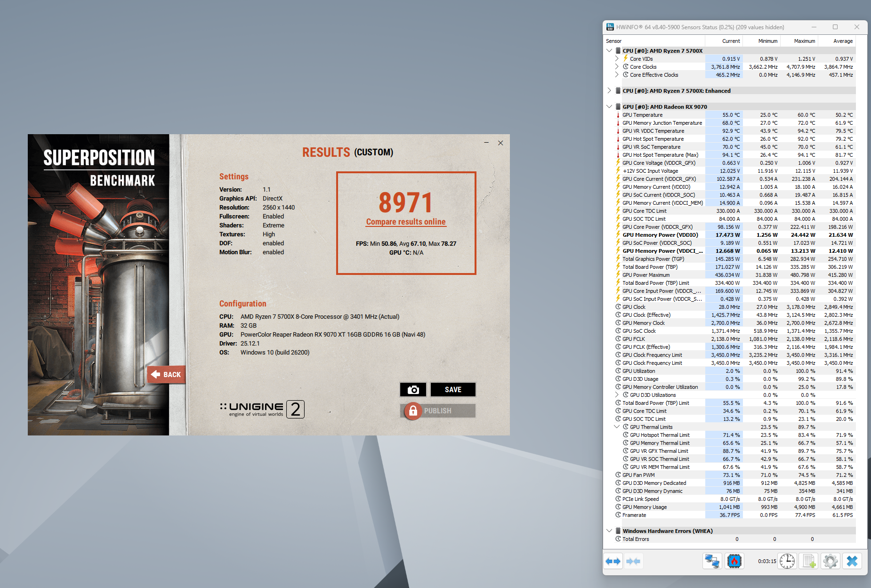Click the clock icon beside PCIe Link Speed
The height and width of the screenshot is (588, 871).
(x=618, y=499)
